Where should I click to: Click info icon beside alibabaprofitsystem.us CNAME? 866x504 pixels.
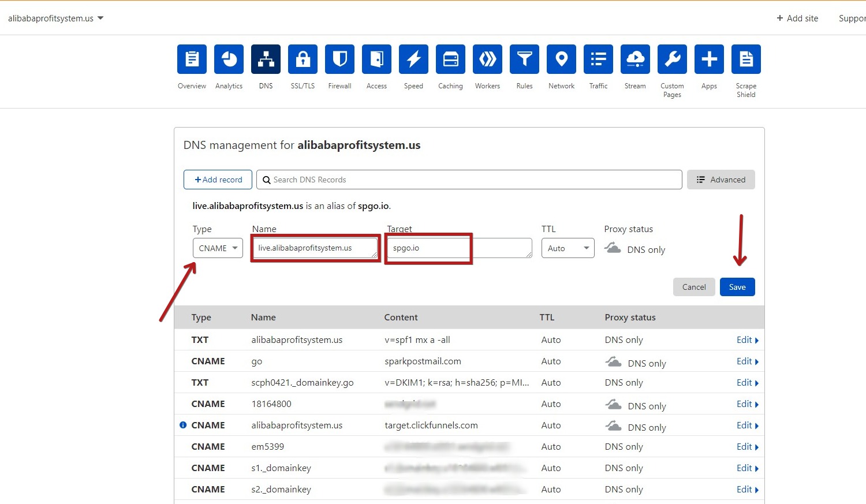(x=183, y=425)
